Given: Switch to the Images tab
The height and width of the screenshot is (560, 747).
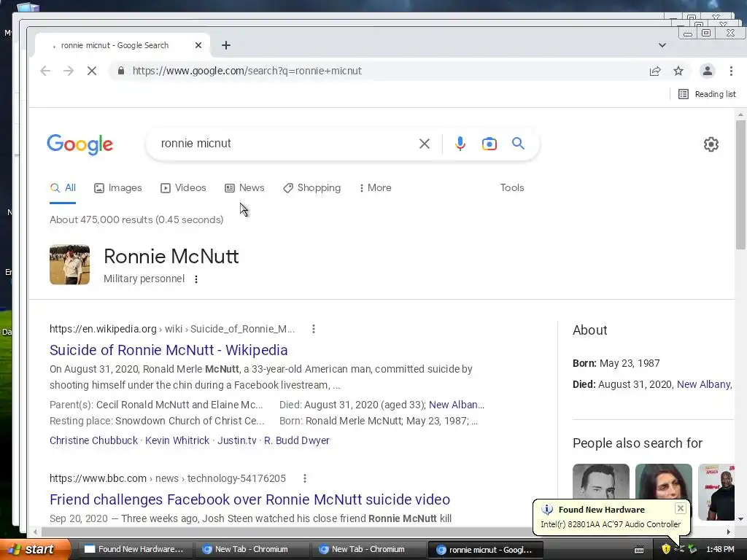Looking at the screenshot, I should tap(118, 188).
